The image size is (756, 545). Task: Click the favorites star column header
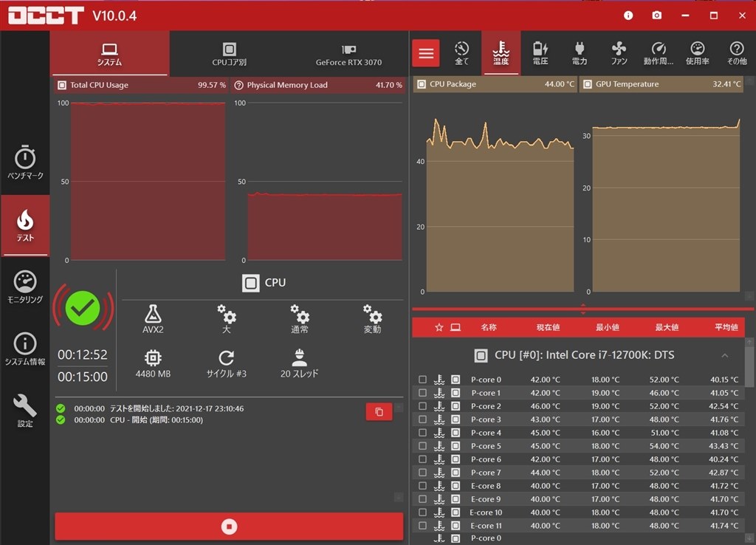(x=439, y=327)
